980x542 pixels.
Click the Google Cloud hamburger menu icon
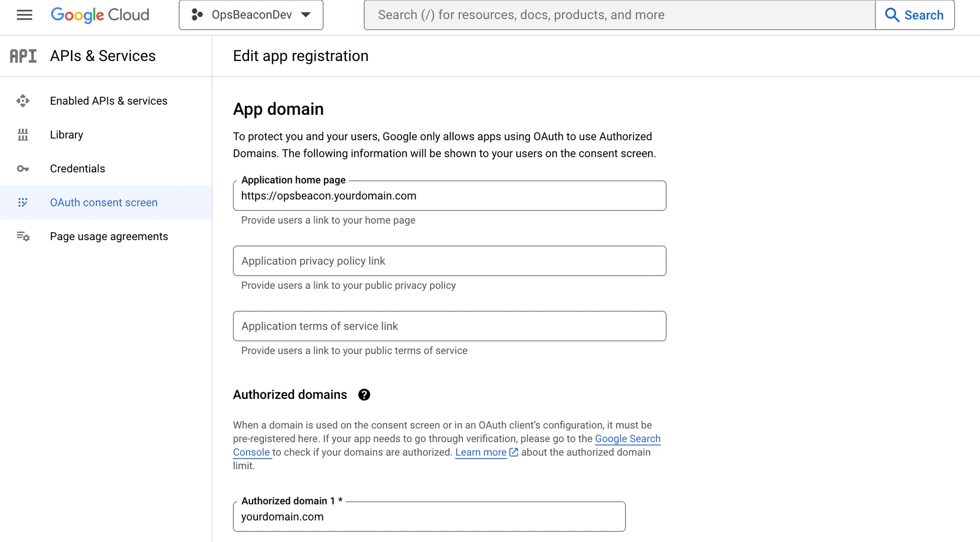[x=24, y=15]
